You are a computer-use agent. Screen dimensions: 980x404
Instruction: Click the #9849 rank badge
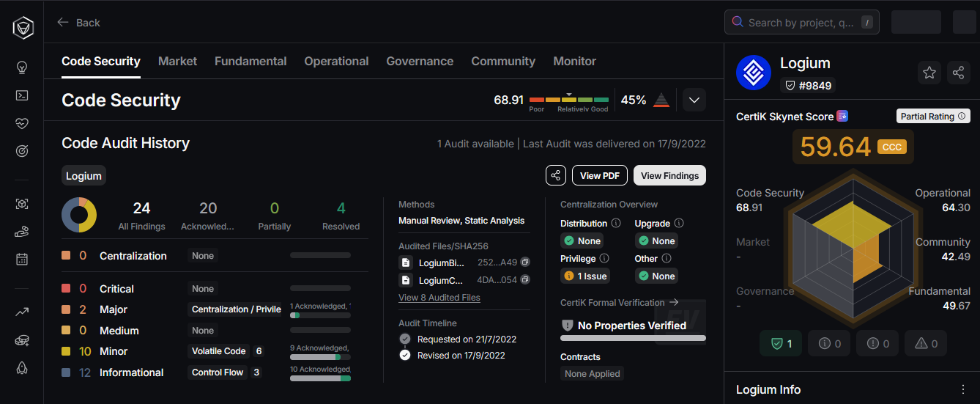(x=808, y=85)
